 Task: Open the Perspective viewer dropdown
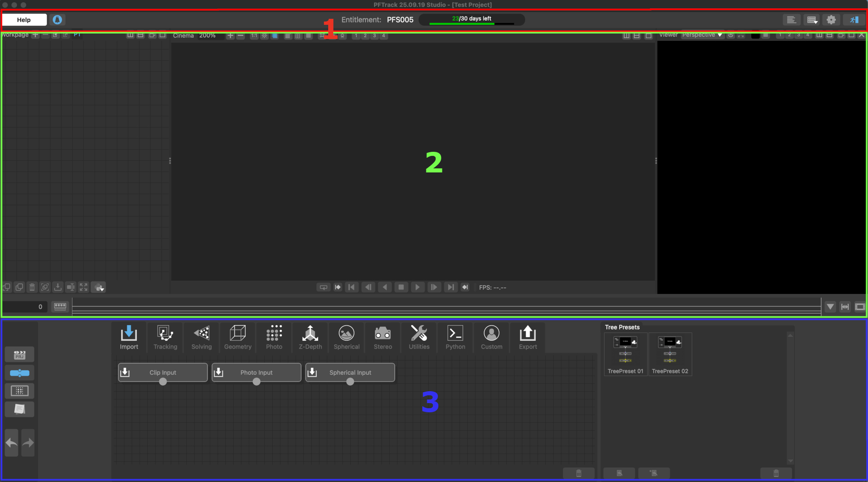[702, 34]
